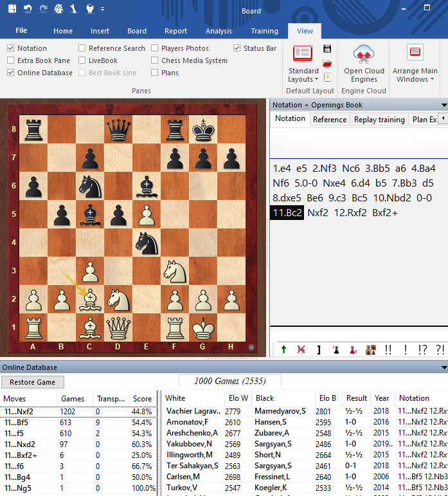Screen dimensions: 448x496
Task: Enable the Extra Book Pane checkbox
Action: pos(11,60)
